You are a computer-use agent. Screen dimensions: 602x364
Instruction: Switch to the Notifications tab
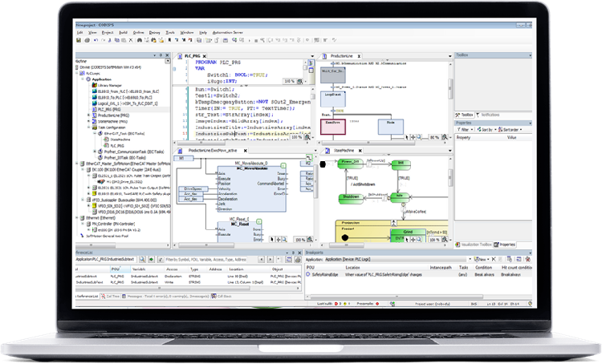(x=488, y=115)
